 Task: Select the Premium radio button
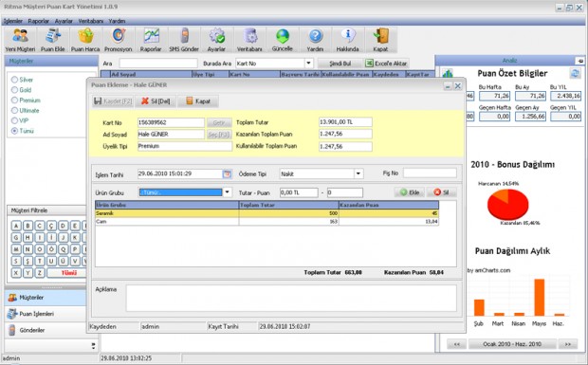click(x=14, y=100)
